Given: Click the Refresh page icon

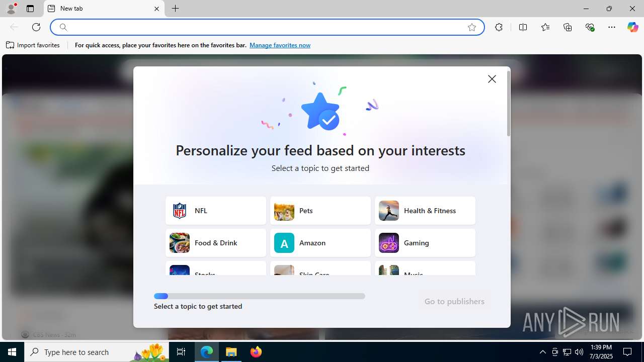Looking at the screenshot, I should (x=36, y=27).
